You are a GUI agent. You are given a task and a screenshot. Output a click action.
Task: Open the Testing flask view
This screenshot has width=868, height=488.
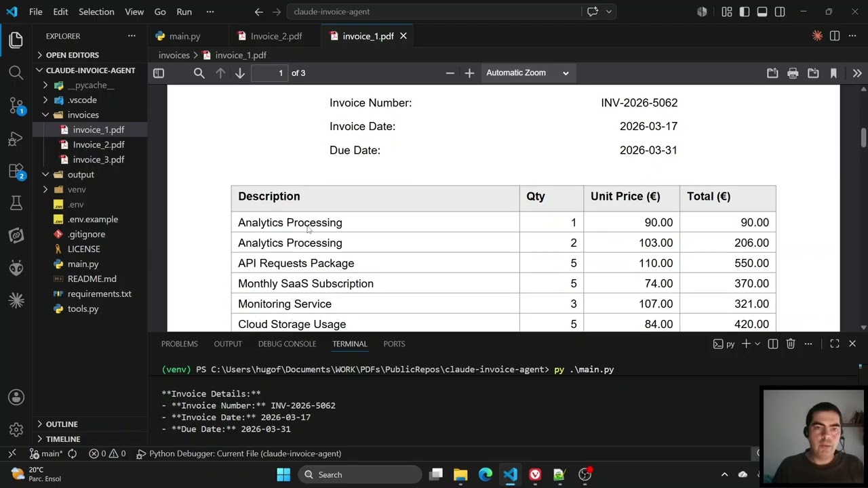16,203
